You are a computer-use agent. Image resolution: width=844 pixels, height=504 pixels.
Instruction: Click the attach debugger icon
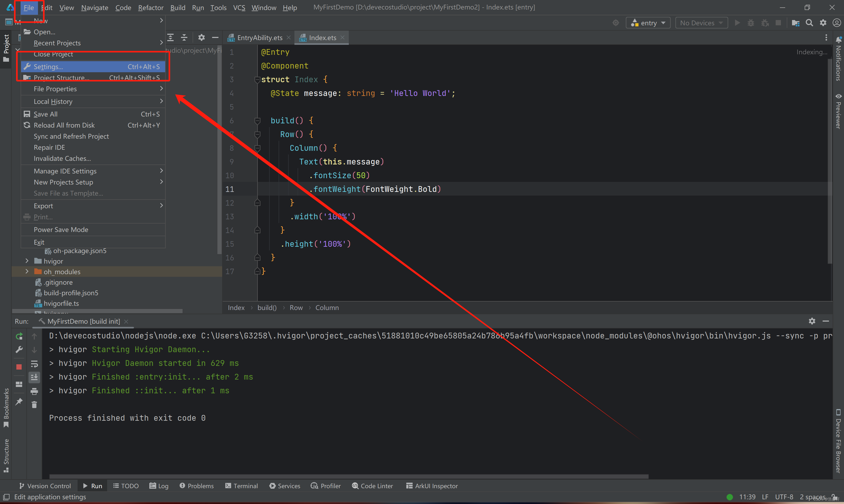pos(765,23)
